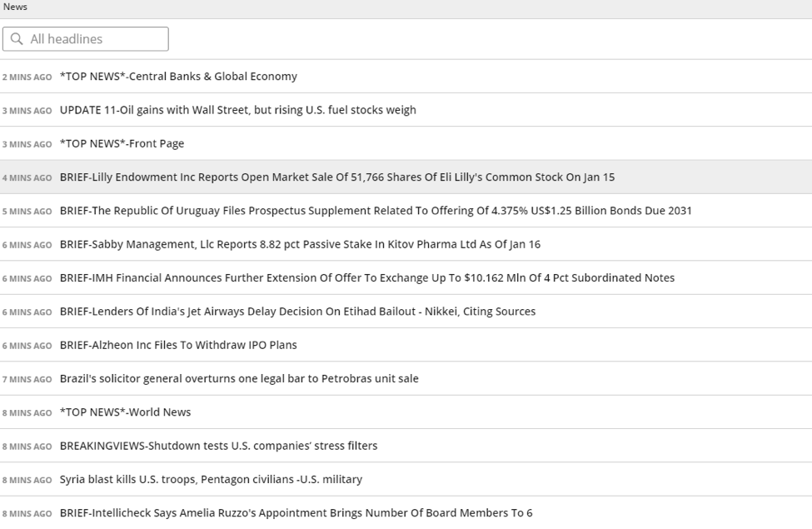Open the Syria blast kills U.S. troops story
This screenshot has height=529, width=812.
pos(211,480)
